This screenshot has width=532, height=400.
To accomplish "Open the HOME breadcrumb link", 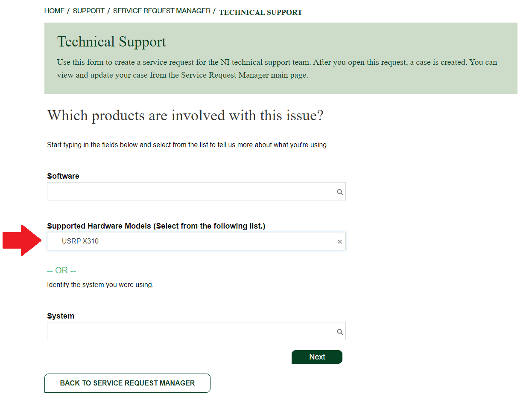I will [54, 11].
